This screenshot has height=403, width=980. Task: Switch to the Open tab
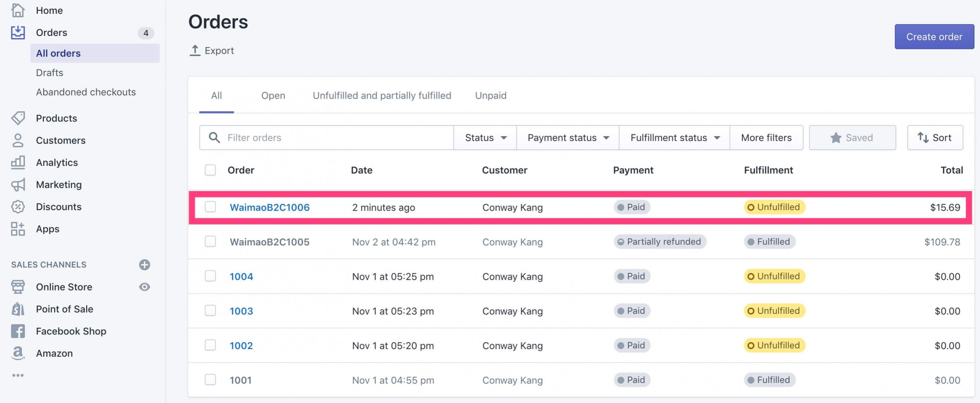click(x=273, y=96)
